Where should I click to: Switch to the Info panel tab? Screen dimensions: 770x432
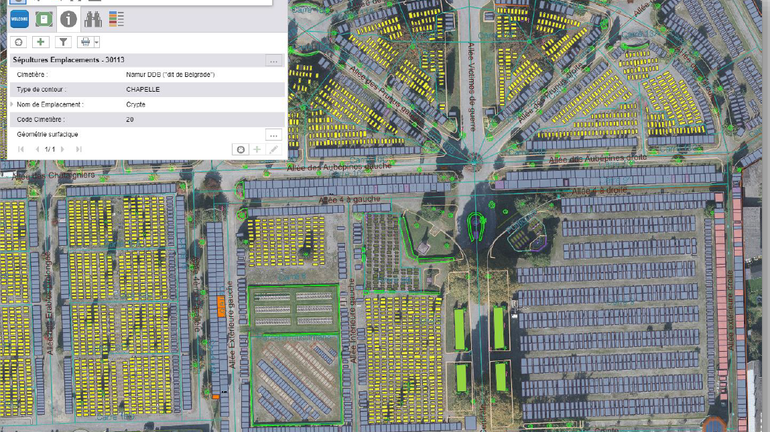[68, 19]
